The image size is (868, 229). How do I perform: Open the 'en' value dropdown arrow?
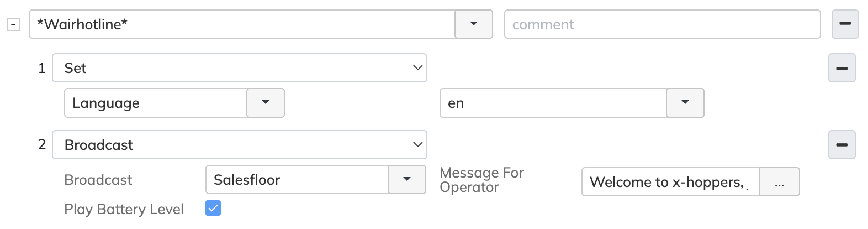click(685, 103)
